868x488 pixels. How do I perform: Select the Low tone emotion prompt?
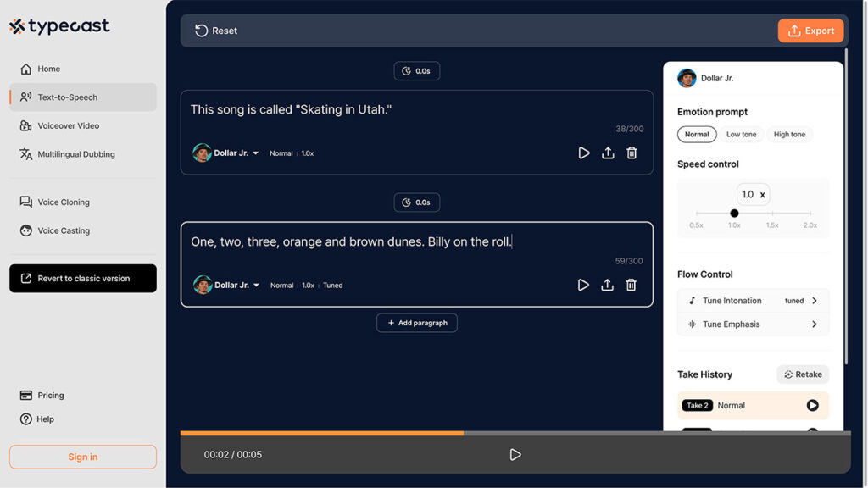(x=742, y=134)
